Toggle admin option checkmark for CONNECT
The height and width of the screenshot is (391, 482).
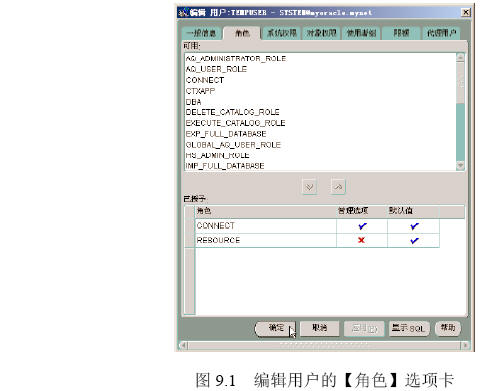point(362,226)
